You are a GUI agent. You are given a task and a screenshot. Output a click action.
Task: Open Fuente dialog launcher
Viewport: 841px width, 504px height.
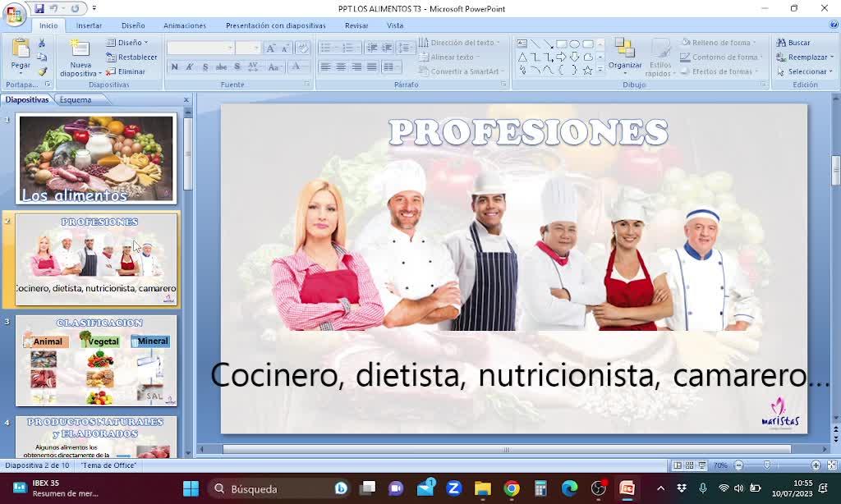307,85
